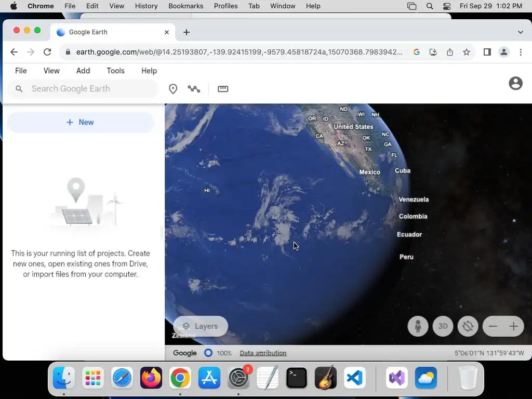Expand the tab search chevron

point(520,32)
